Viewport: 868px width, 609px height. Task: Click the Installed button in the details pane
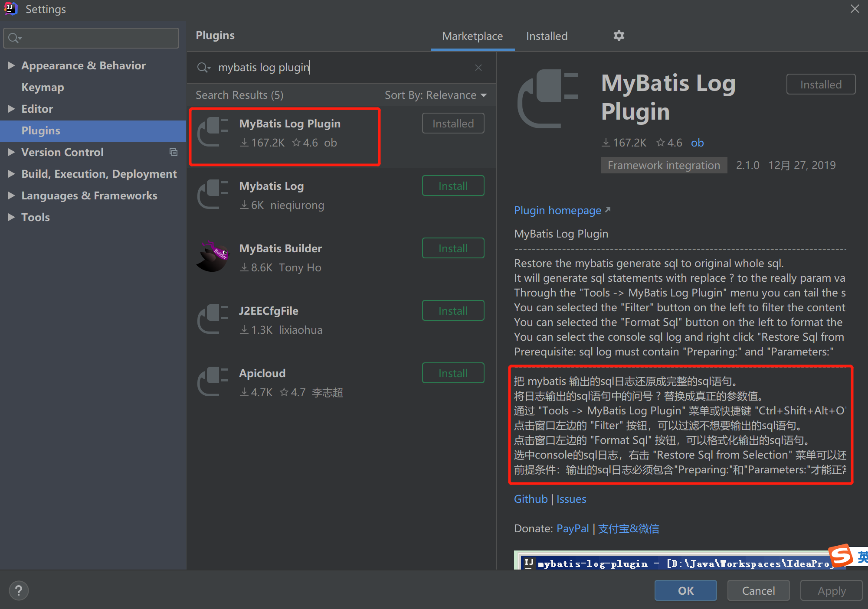tap(821, 85)
